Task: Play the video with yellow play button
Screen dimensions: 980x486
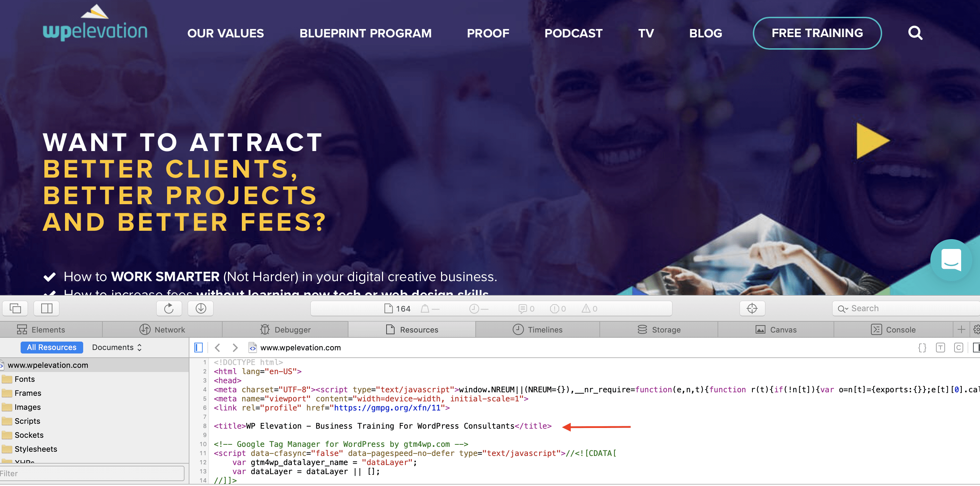Action: 872,141
